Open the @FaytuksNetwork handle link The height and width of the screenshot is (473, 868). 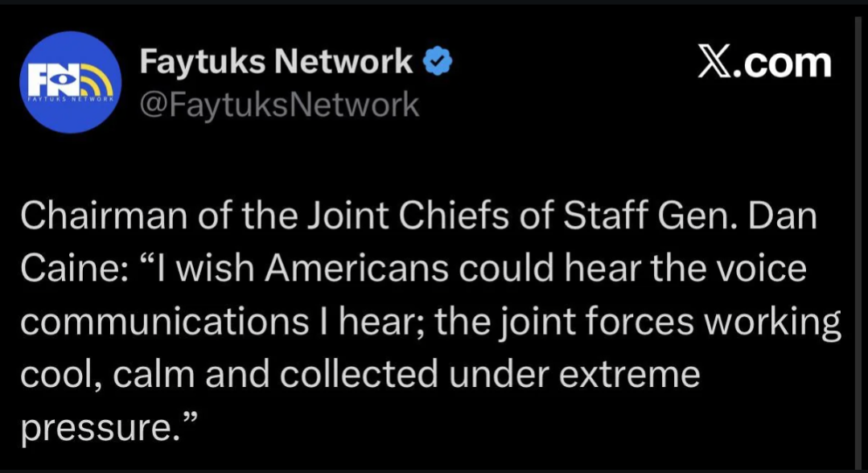[279, 105]
